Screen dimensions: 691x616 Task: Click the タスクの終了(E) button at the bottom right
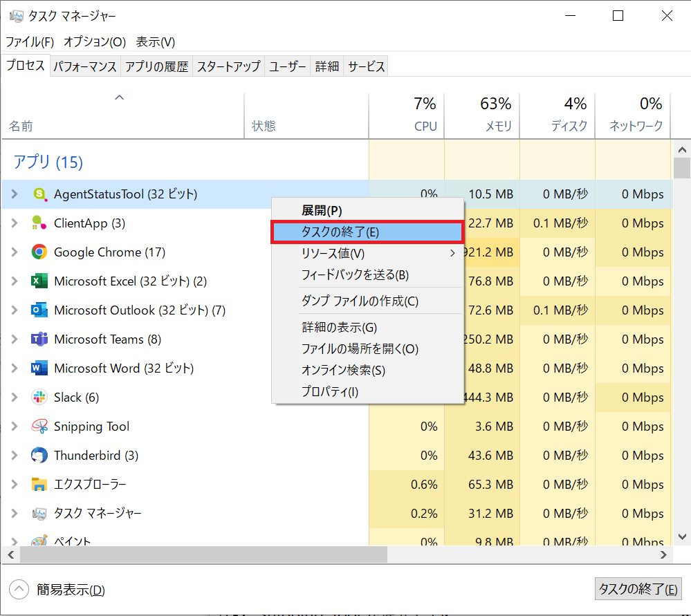coord(638,589)
